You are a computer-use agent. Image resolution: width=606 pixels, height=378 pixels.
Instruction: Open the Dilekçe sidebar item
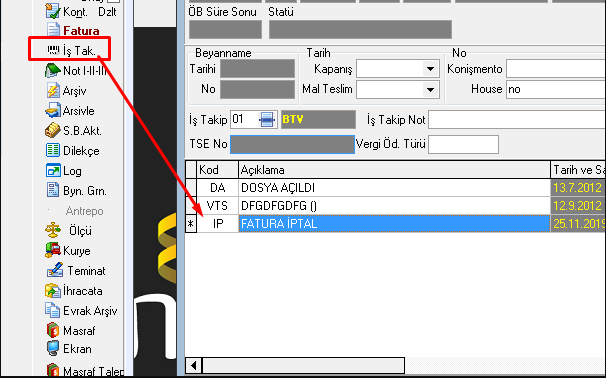73,151
